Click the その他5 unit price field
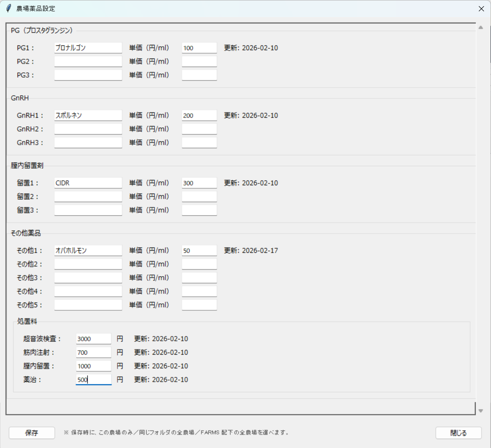Screen dimensions: 491x448 pyautogui.click(x=199, y=305)
